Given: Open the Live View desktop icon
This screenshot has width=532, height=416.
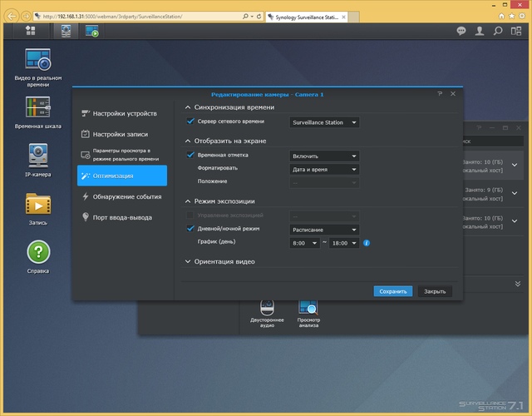Looking at the screenshot, I should click(39, 60).
